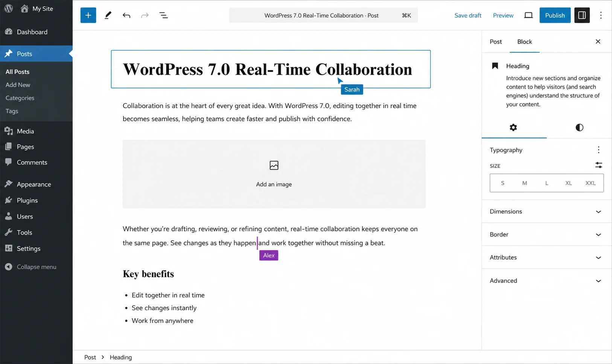Toggle the Settings sidebar panel
Image resolution: width=612 pixels, height=364 pixels.
582,15
